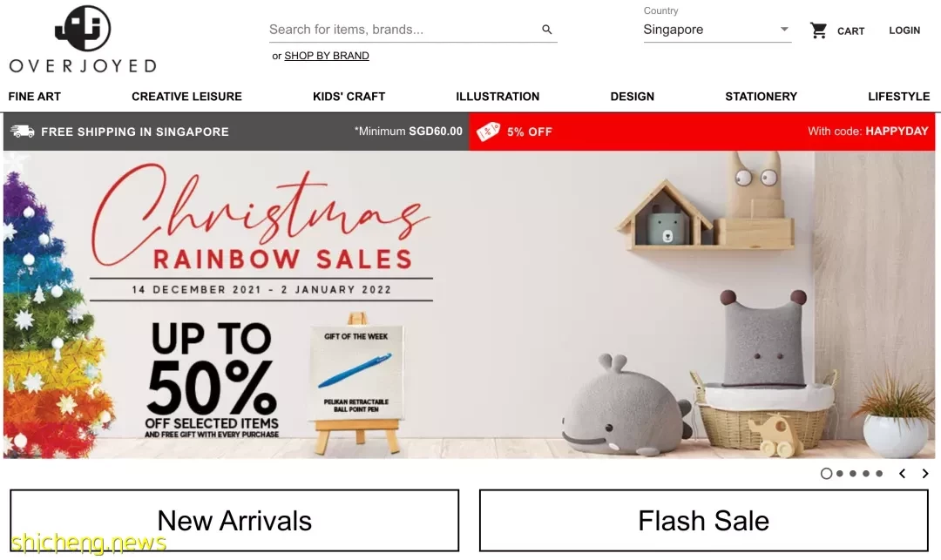Expand the Fine Art menu

[x=35, y=97]
